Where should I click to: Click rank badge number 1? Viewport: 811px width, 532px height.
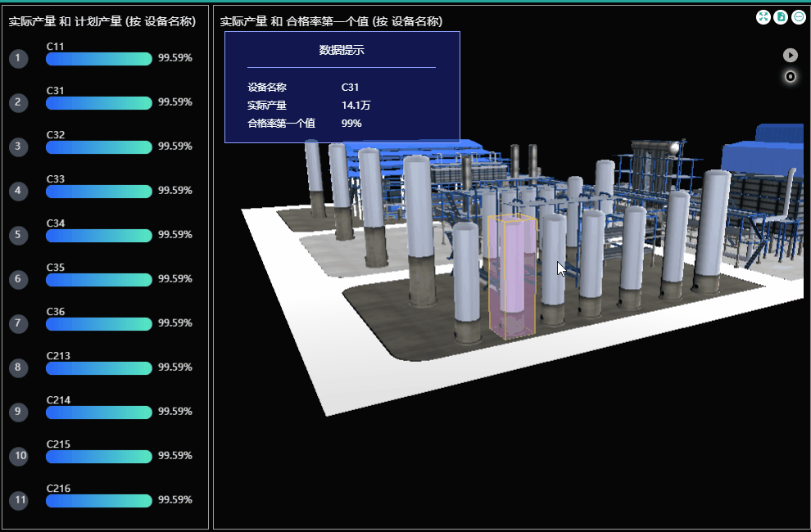tap(19, 59)
